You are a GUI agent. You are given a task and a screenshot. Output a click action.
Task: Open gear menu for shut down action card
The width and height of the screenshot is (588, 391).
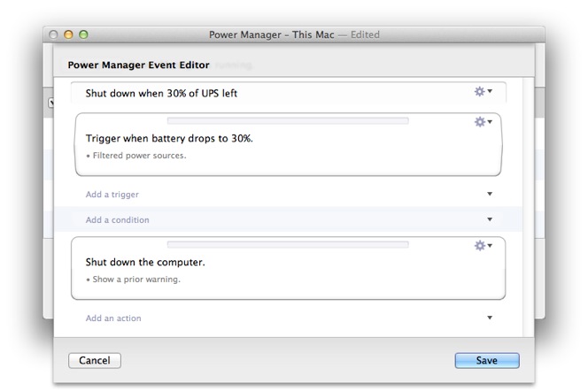coord(483,246)
